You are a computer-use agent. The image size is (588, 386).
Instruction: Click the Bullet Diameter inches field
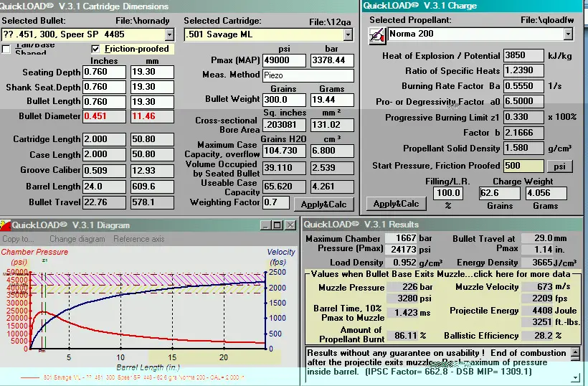(104, 116)
